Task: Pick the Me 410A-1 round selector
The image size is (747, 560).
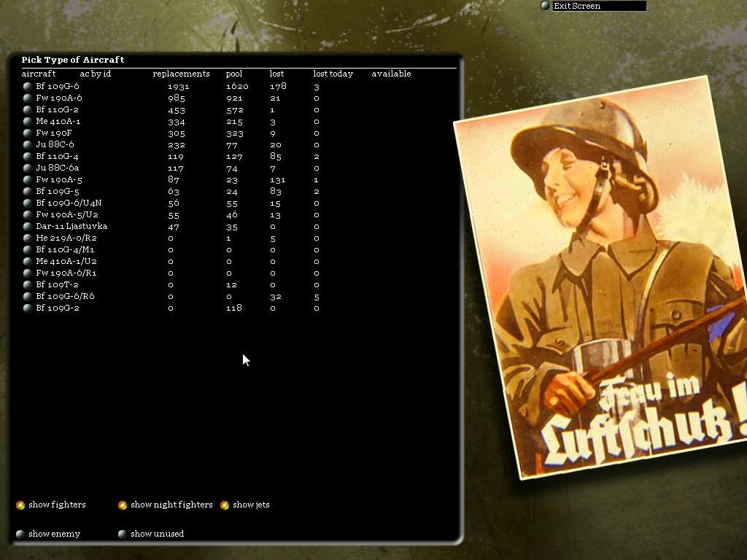Action: click(27, 122)
